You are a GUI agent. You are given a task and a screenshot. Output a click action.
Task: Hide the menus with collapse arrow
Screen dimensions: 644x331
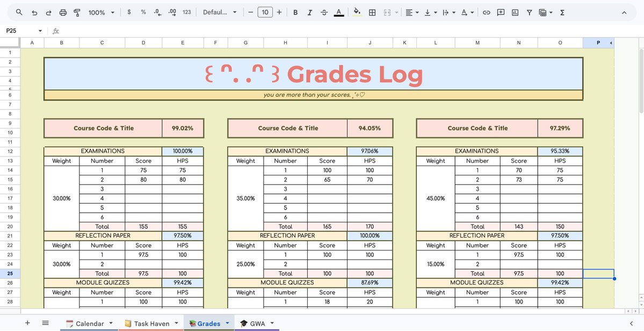pyautogui.click(x=624, y=12)
